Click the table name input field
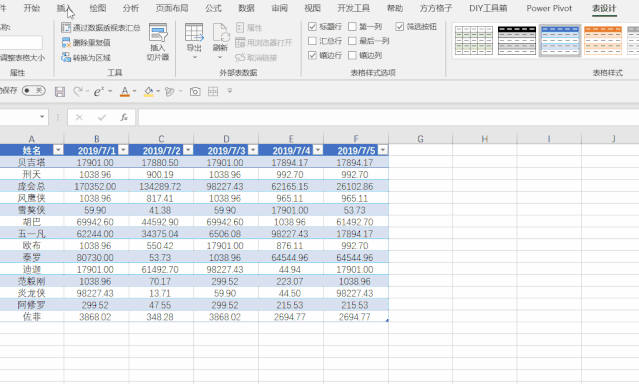The image size is (639, 384). pyautogui.click(x=20, y=42)
